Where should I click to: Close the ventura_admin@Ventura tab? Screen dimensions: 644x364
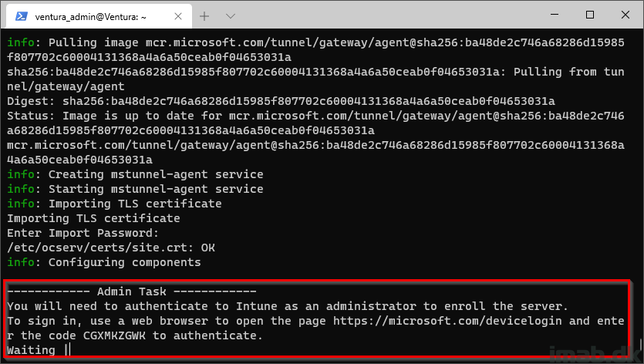point(178,16)
